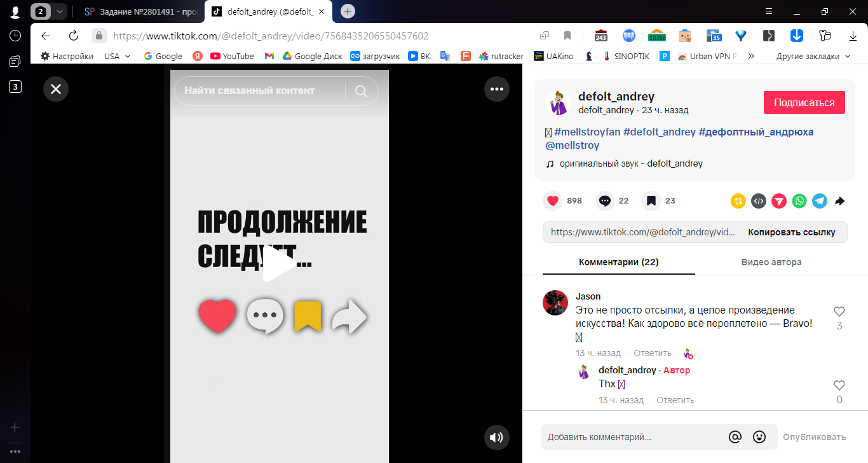Open the @mellstroy mention link
868x463 pixels.
point(572,145)
